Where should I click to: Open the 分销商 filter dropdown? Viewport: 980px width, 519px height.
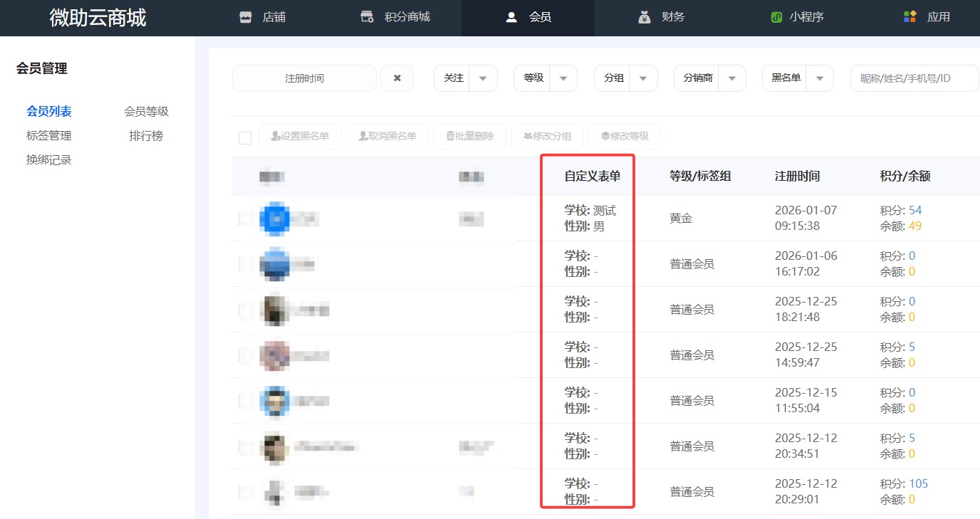(x=732, y=78)
